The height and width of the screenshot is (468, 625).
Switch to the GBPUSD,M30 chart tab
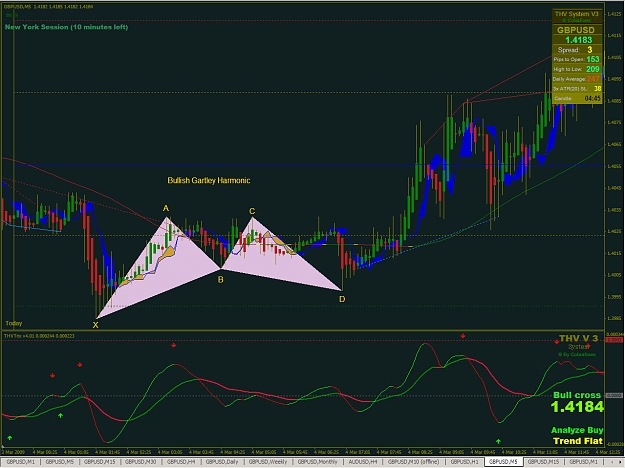(140, 462)
